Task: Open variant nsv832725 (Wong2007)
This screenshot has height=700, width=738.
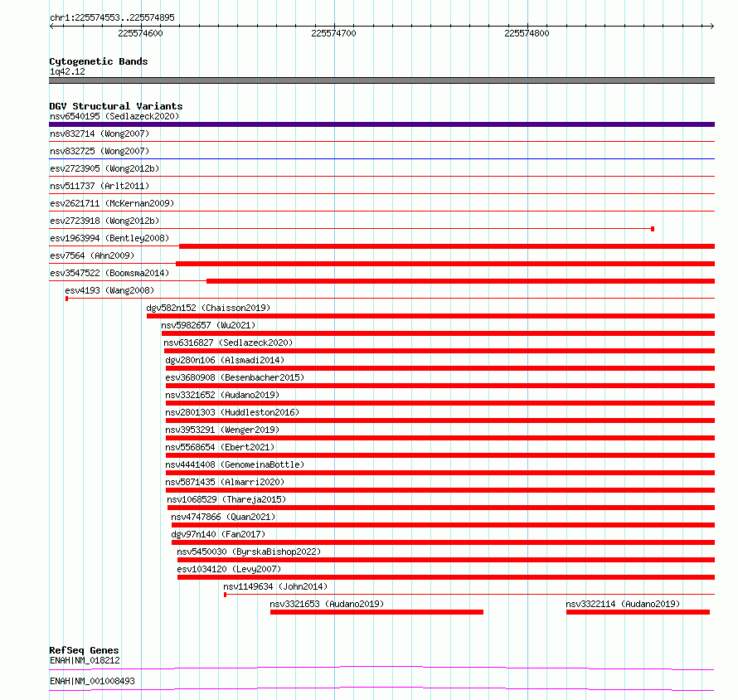Action: coord(100,151)
